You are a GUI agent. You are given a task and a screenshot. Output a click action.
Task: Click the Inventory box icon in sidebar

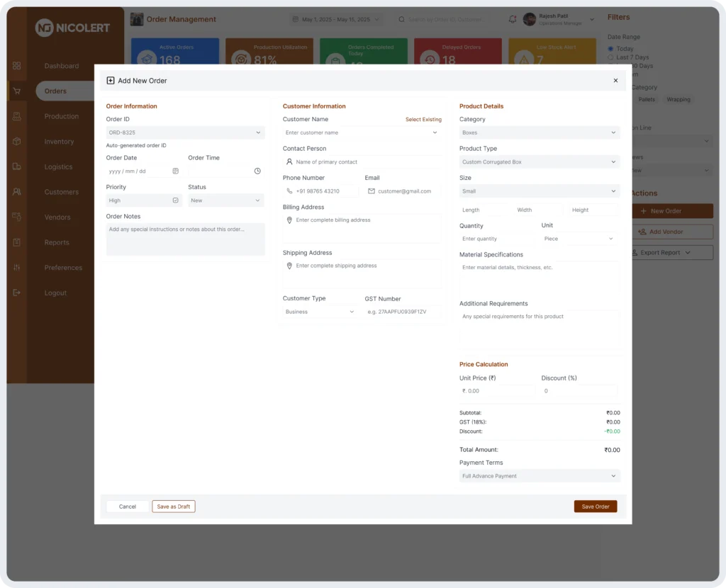[16, 142]
